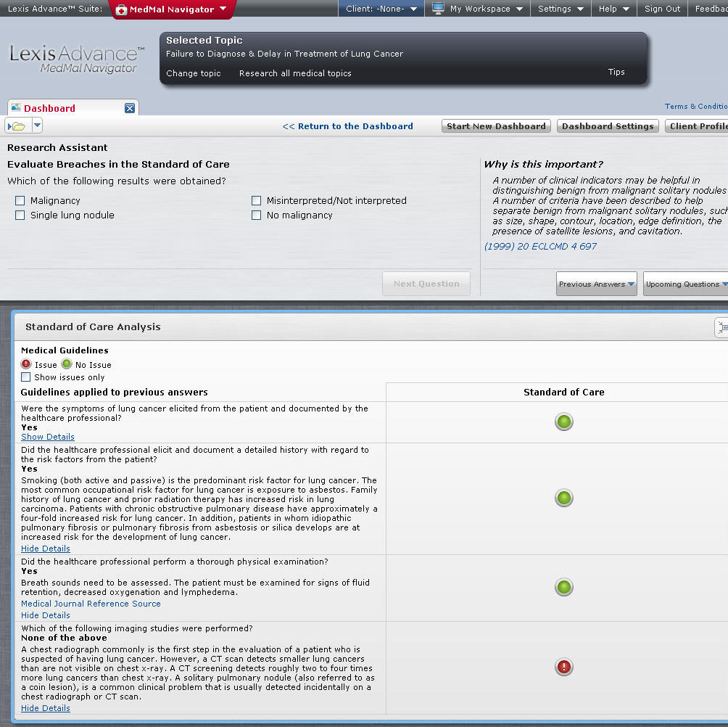Image resolution: width=728 pixels, height=727 pixels.
Task: Click Sign Out in the top bar
Action: [x=662, y=9]
